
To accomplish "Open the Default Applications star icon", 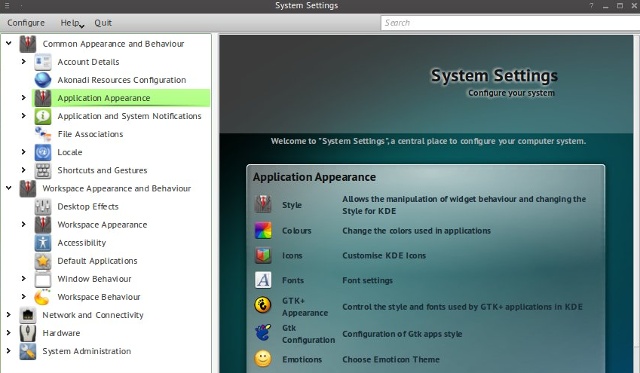I will click(43, 261).
